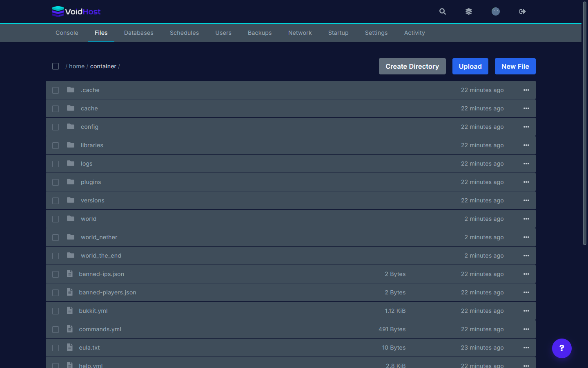Navigate to home in breadcrumb
The height and width of the screenshot is (368, 588).
77,66
